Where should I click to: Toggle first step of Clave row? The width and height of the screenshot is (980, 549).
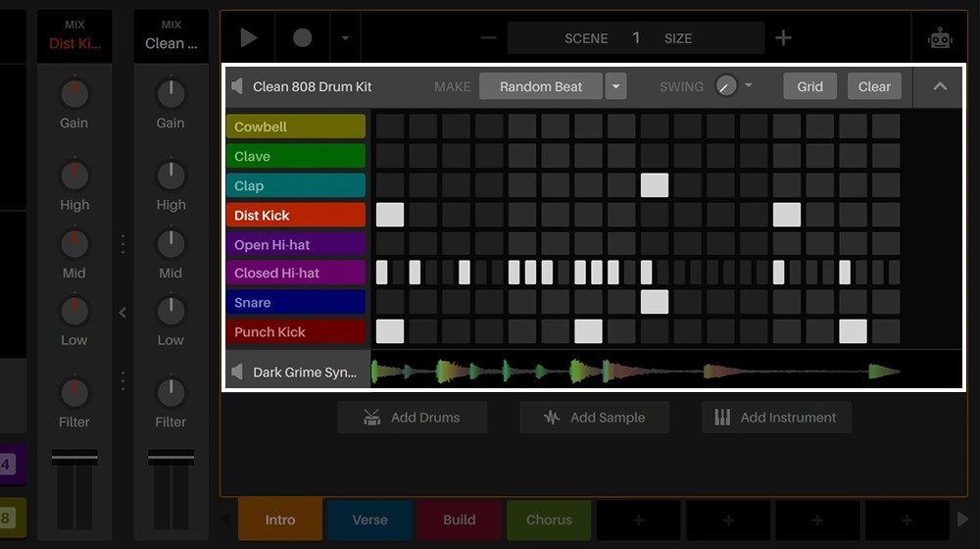(x=390, y=156)
